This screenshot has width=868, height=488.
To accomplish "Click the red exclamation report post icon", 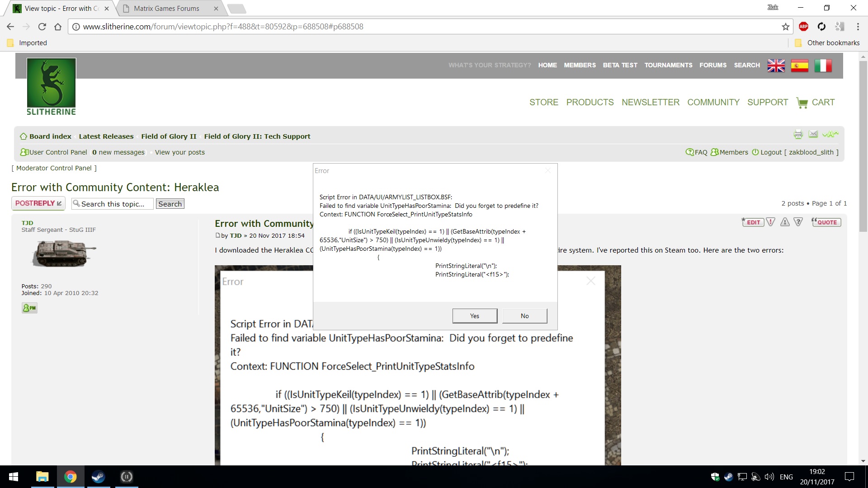I will tap(771, 222).
